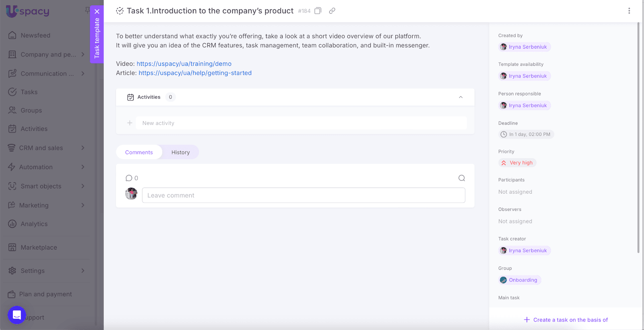Click the task status icon beside title
The height and width of the screenshot is (330, 644).
pyautogui.click(x=120, y=11)
